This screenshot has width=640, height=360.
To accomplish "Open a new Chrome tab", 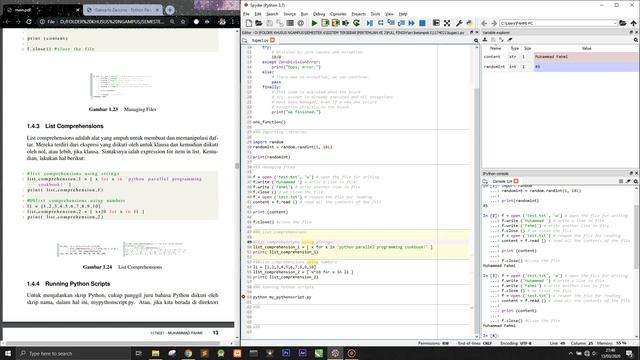I will pyautogui.click(x=170, y=9).
